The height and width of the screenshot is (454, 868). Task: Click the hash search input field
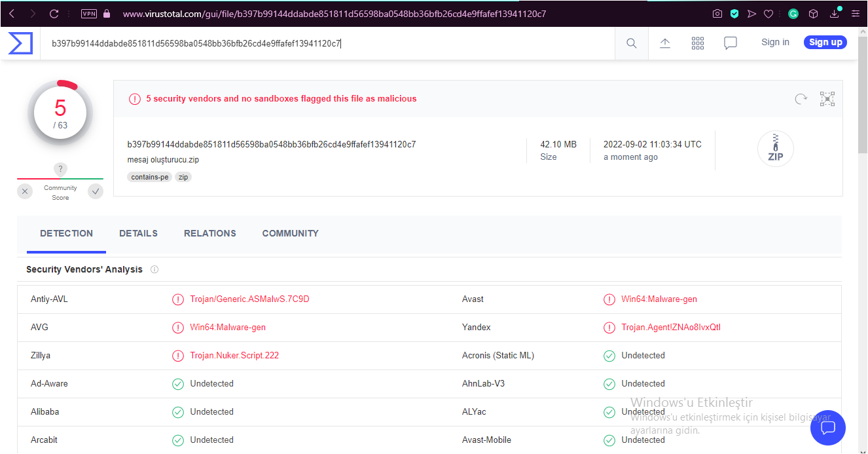[327, 43]
